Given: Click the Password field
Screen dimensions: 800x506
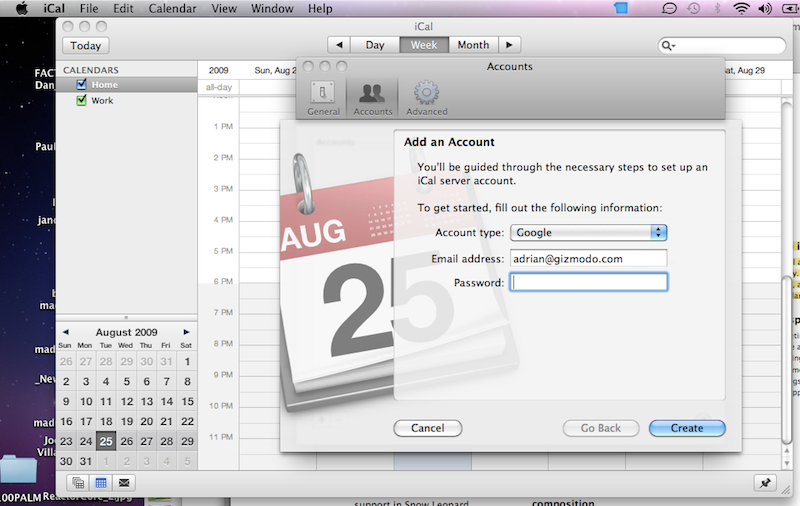Looking at the screenshot, I should (588, 282).
